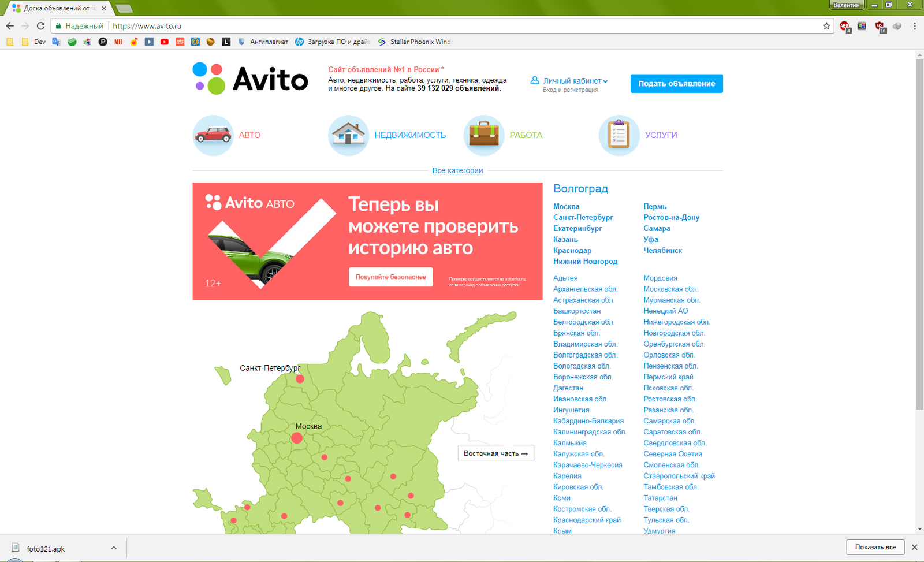Open the HP Загрузка ПО bookmark
The width and height of the screenshot is (924, 562).
333,42
